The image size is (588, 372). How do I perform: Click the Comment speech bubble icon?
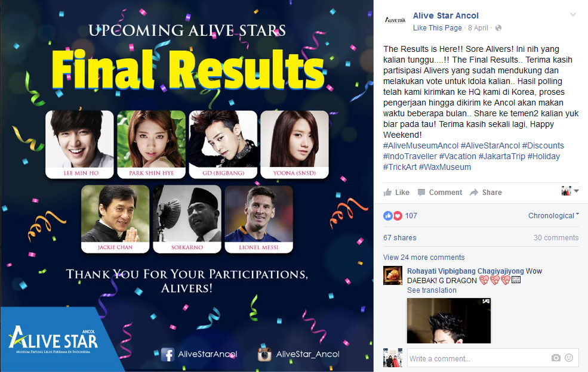(421, 193)
